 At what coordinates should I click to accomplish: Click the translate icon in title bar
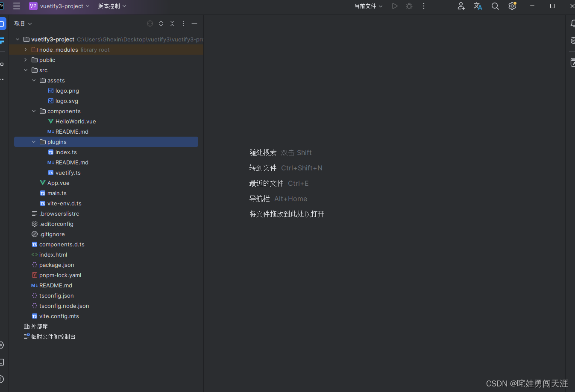tap(478, 6)
